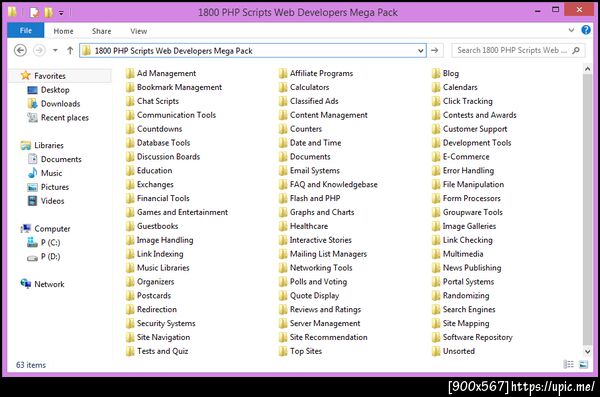Select Libraries in the navigation pane
600x397 pixels.
click(49, 145)
